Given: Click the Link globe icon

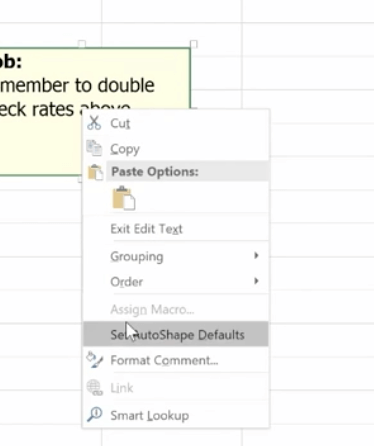Looking at the screenshot, I should tap(95, 388).
